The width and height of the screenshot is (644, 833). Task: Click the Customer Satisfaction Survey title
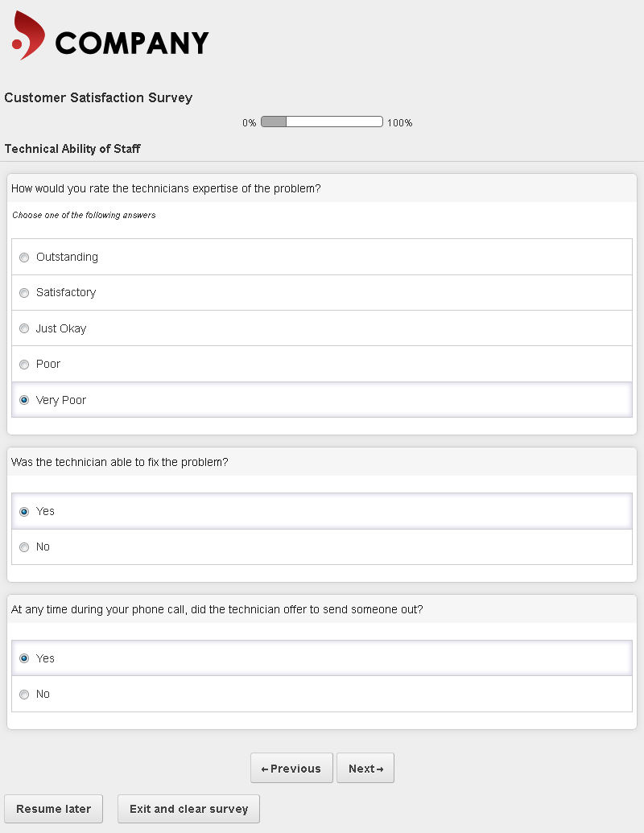pyautogui.click(x=98, y=98)
